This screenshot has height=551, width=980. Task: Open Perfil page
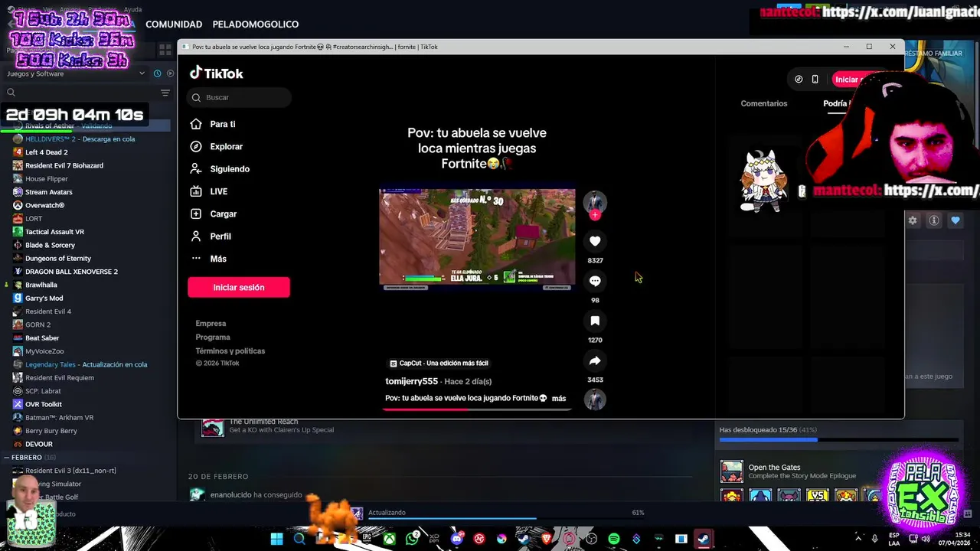click(220, 236)
